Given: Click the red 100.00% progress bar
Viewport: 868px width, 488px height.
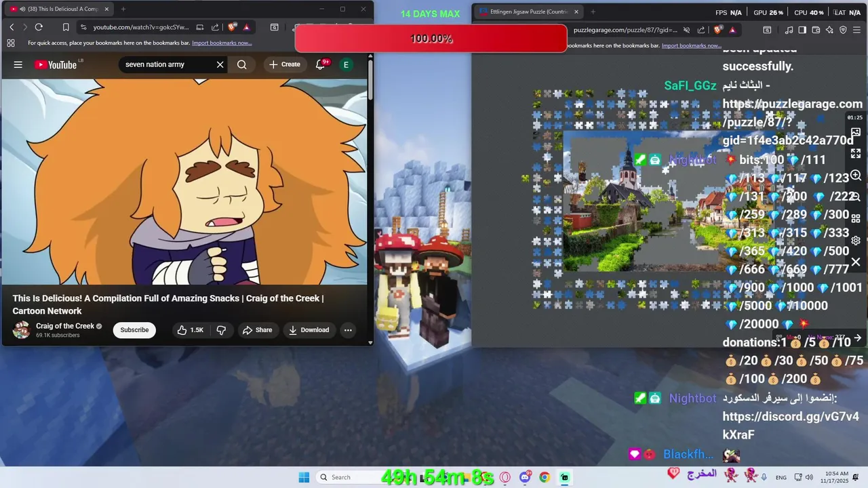Looking at the screenshot, I should point(431,39).
